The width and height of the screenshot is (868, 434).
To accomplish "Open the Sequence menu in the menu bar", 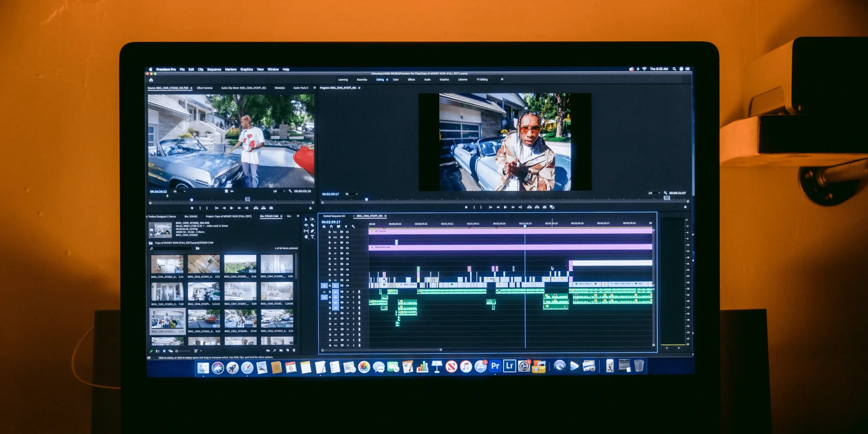I will coord(214,69).
